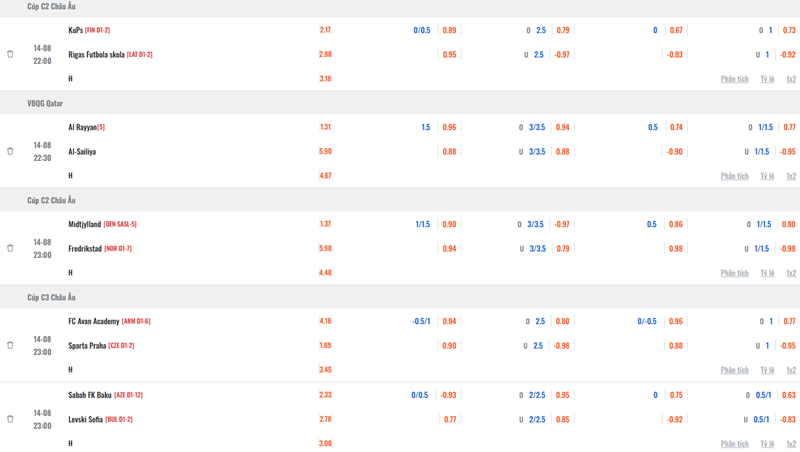Click trash icon beside Midtjylland match
800x452 pixels.
click(10, 248)
